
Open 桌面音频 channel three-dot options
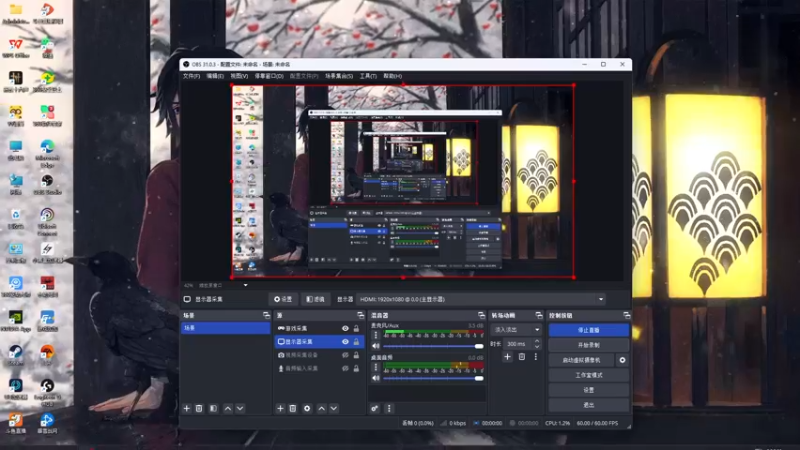pyautogui.click(x=376, y=367)
